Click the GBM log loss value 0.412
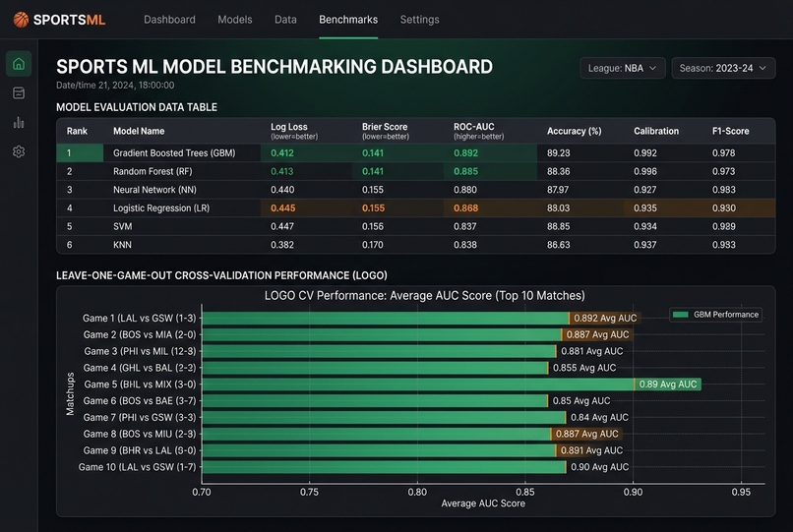Image resolution: width=793 pixels, height=532 pixels. 282,152
